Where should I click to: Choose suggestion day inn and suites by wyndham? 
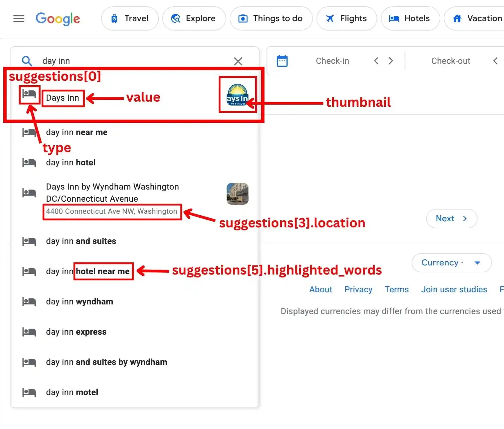point(135,362)
